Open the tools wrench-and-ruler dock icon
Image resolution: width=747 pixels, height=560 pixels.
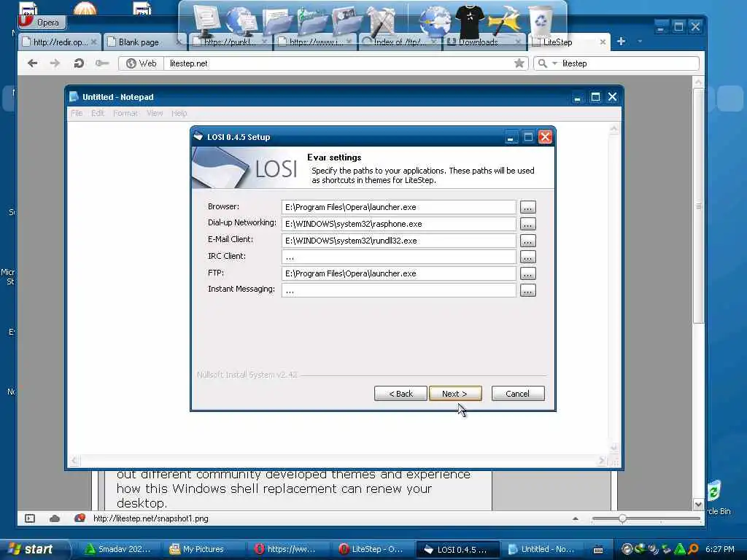pos(382,21)
